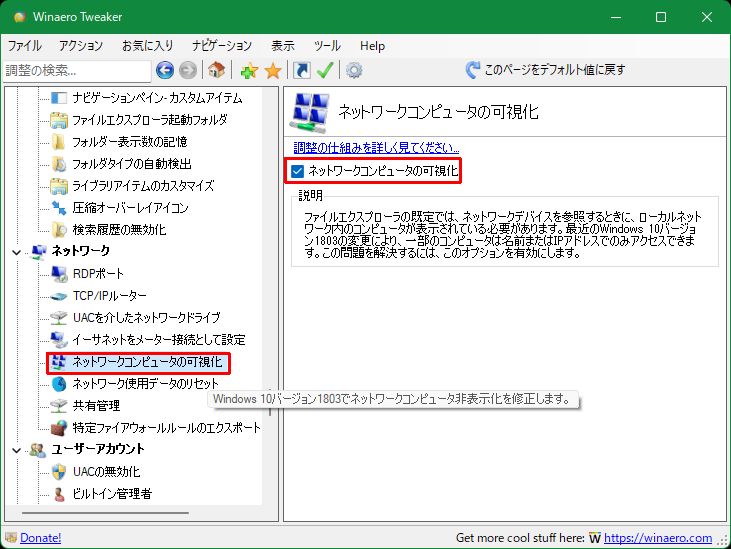Open the Help menu
This screenshot has width=731, height=549.
[372, 46]
